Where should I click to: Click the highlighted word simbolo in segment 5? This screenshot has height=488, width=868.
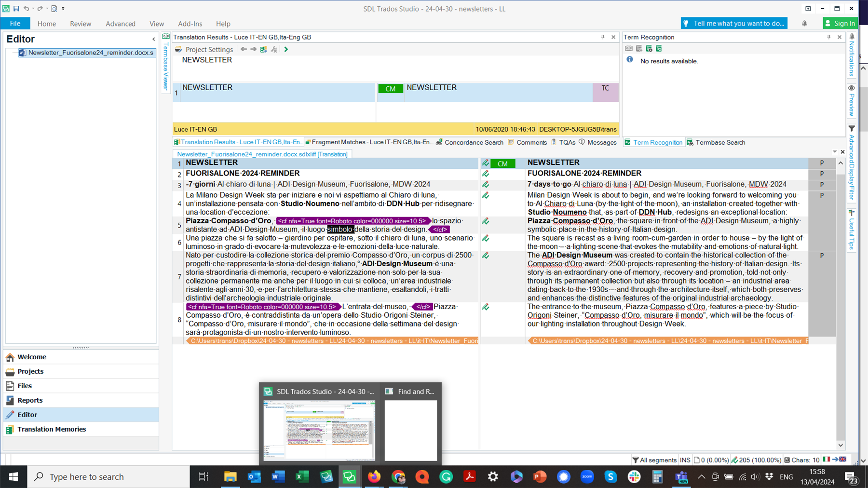point(340,230)
